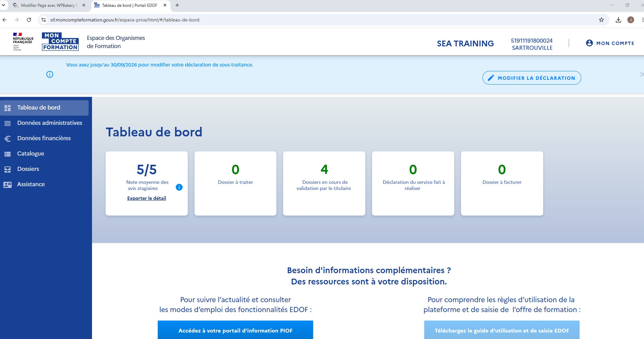Click the inbox icon beside Dossiers
The width and height of the screenshot is (644, 339).
coord(7,169)
